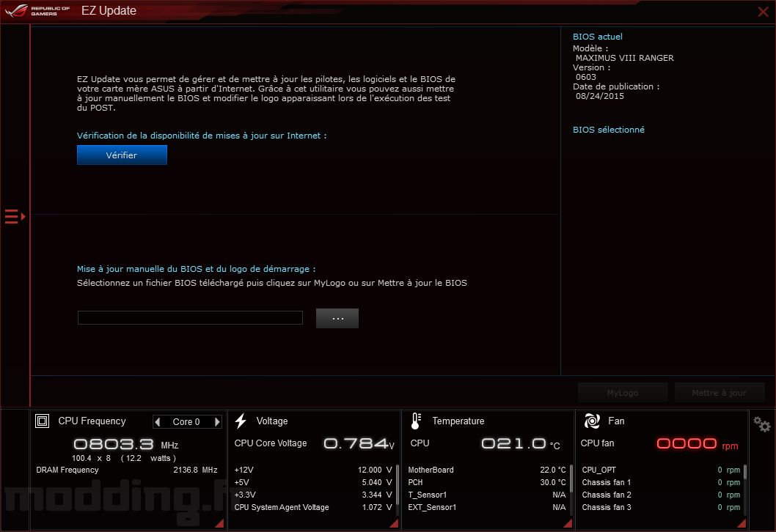
Task: Click the Mettre à jour button
Action: [719, 393]
